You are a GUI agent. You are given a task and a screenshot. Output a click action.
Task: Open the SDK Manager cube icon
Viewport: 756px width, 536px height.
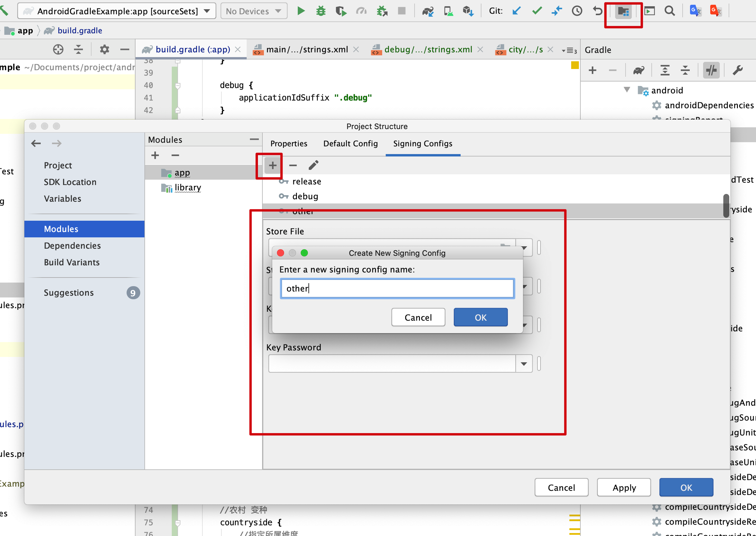[468, 11]
